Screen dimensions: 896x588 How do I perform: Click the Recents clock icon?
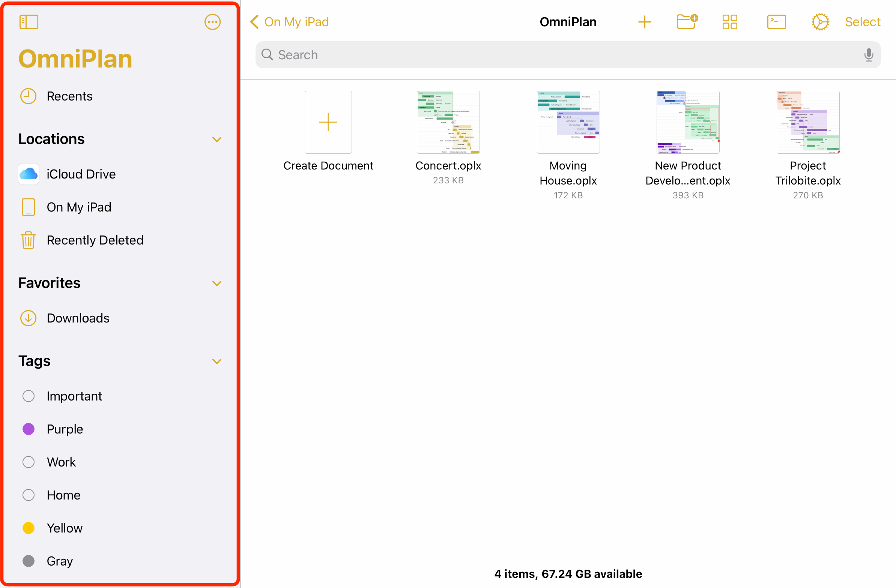(x=28, y=96)
